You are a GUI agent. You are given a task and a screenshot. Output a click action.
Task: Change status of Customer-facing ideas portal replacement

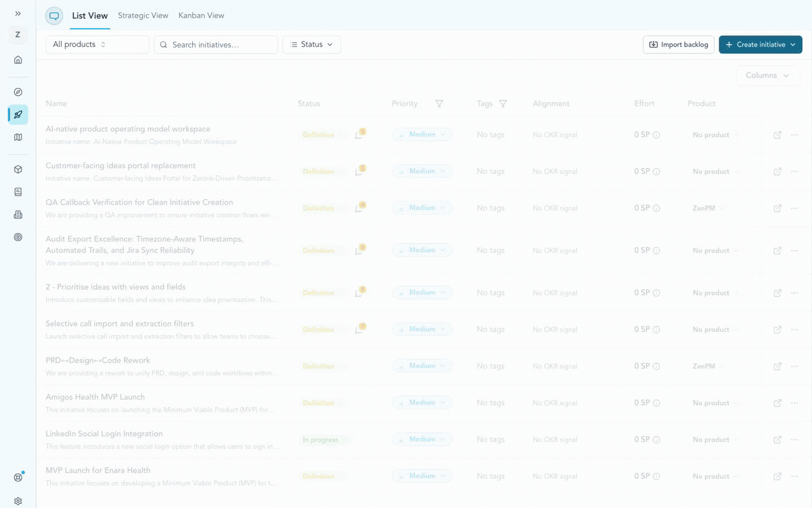(x=323, y=171)
